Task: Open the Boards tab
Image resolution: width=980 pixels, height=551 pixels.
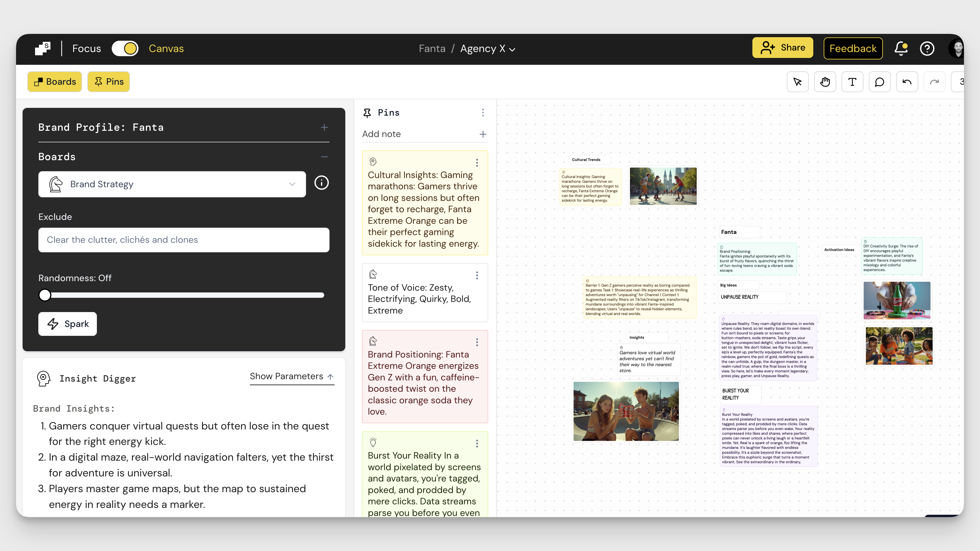Action: click(x=55, y=82)
